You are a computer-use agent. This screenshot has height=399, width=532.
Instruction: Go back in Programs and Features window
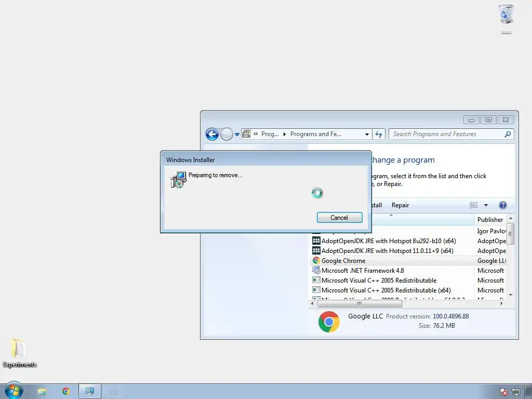212,134
